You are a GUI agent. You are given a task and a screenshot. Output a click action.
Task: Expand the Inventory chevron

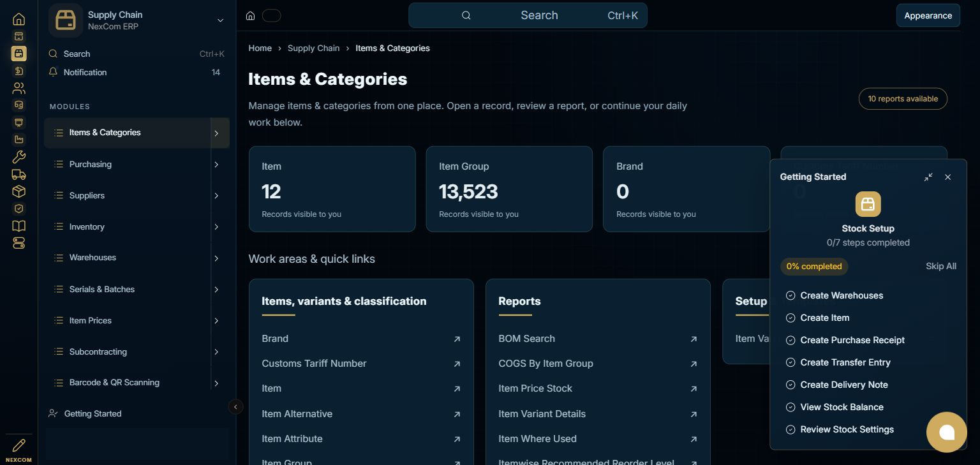point(216,227)
